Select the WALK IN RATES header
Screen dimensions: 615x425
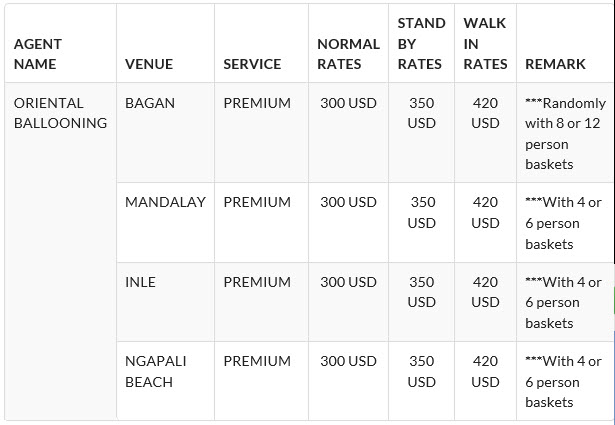(485, 44)
